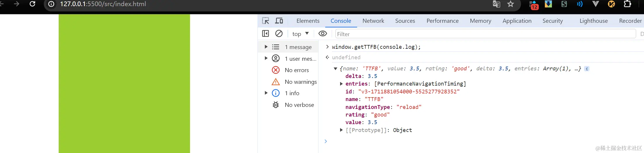This screenshot has width=644, height=153.
Task: Open the browser extensions puzzle icon
Action: point(627,4)
